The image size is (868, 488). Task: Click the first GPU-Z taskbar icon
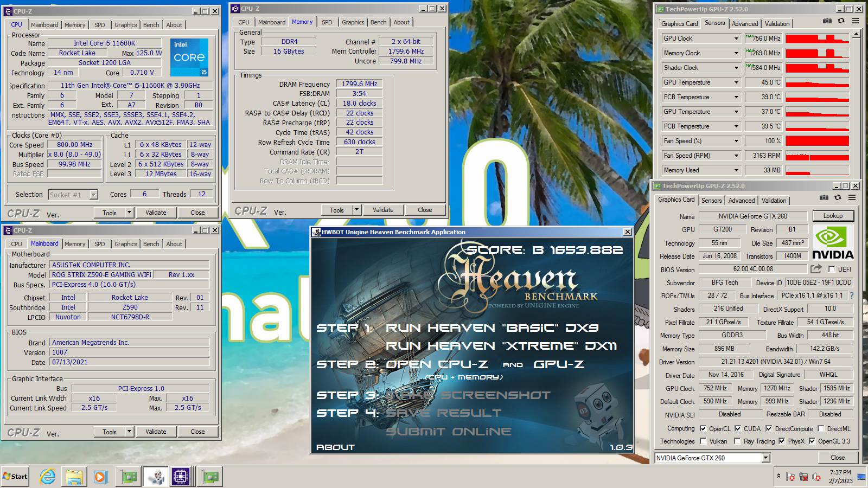pyautogui.click(x=129, y=477)
